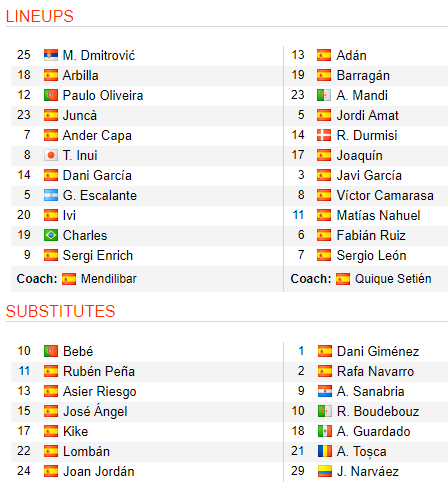
Task: Open Paulo Oliveira player link
Action: pyautogui.click(x=103, y=95)
